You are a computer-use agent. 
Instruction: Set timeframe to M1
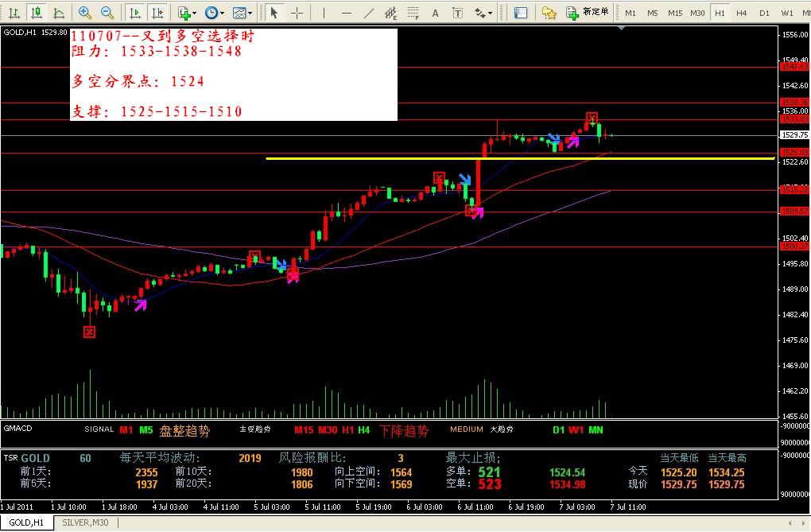(630, 13)
